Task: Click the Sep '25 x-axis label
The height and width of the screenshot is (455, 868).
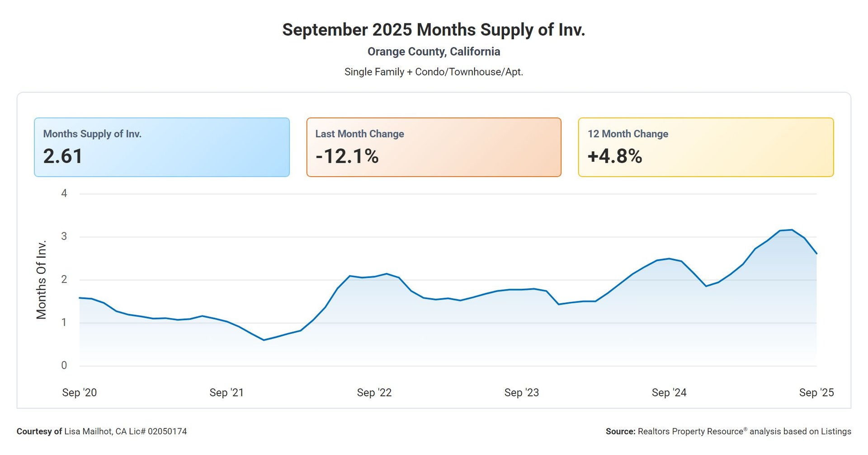Action: click(x=816, y=393)
